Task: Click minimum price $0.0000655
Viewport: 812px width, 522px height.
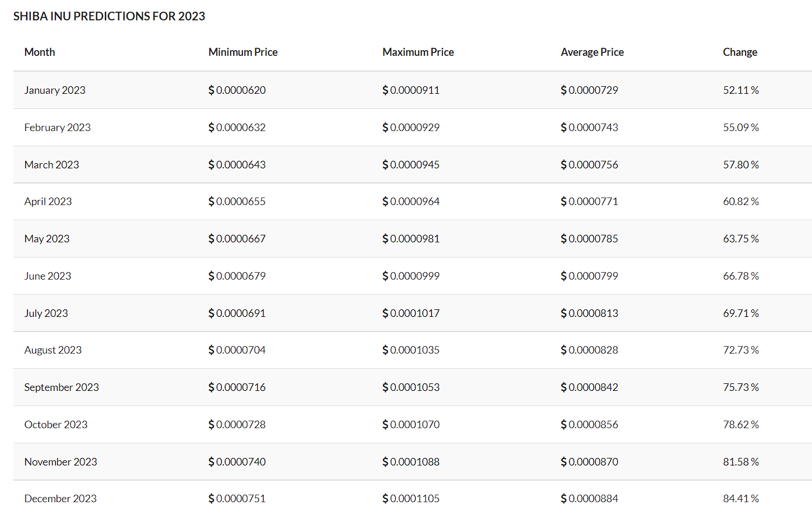Action: click(x=237, y=201)
